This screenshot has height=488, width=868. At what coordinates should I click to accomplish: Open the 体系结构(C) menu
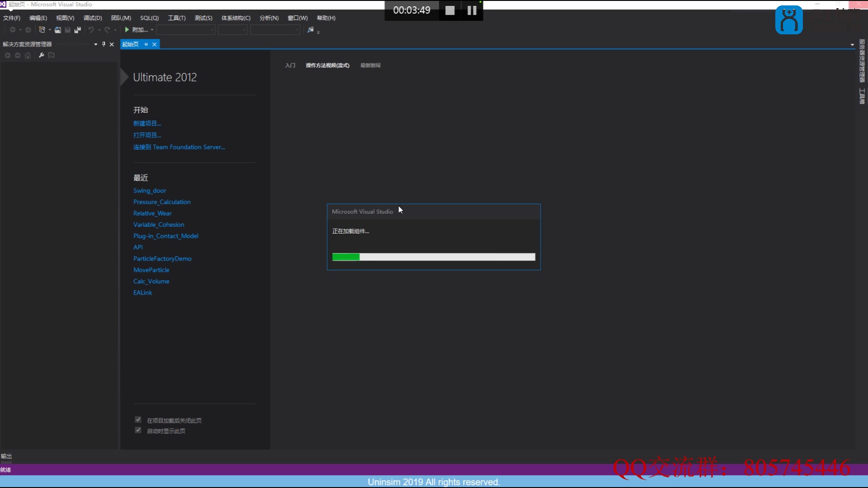[x=236, y=18]
